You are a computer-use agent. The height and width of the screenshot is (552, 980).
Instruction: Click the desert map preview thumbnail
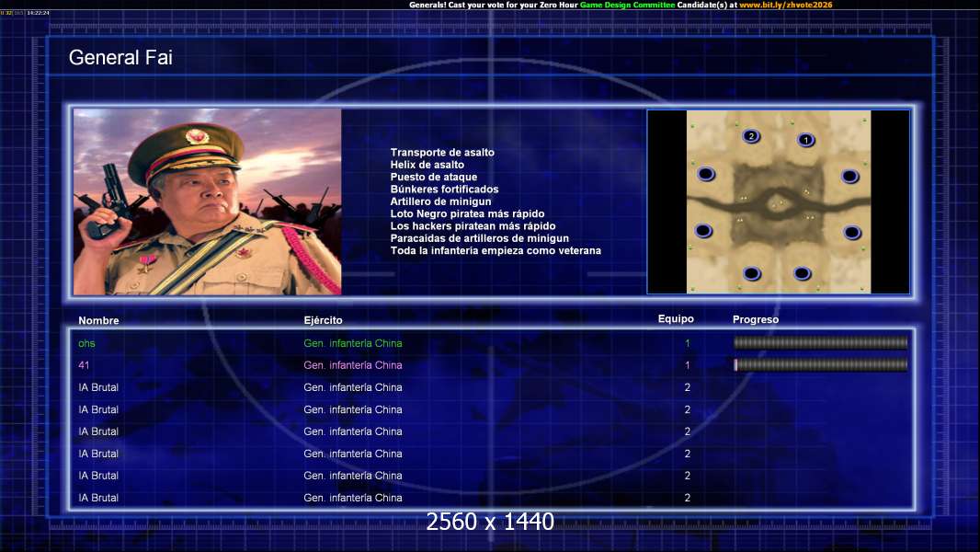coord(778,201)
